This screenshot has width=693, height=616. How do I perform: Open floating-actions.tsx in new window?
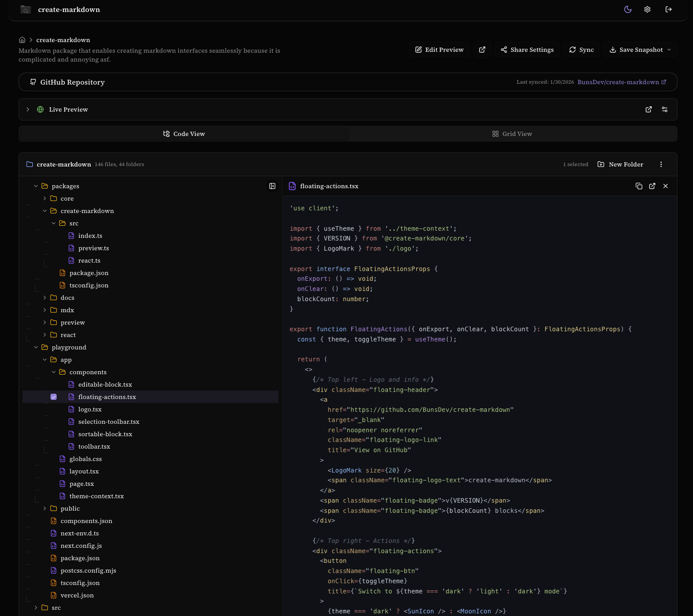[x=652, y=186]
